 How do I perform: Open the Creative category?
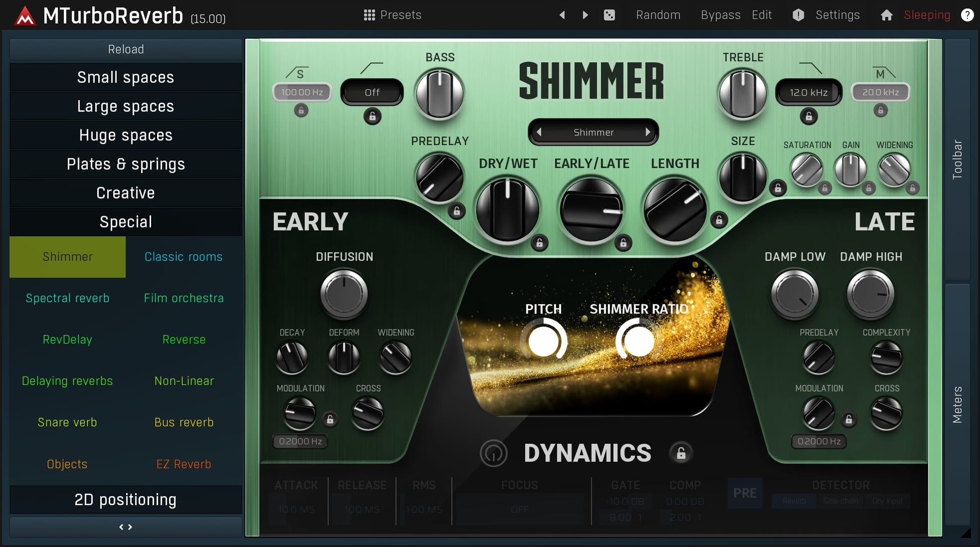point(125,193)
